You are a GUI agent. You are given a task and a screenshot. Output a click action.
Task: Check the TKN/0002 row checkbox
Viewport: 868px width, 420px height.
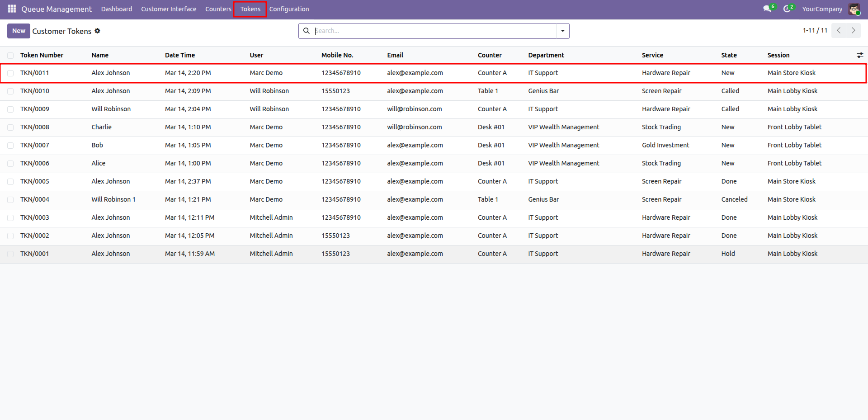coord(10,236)
